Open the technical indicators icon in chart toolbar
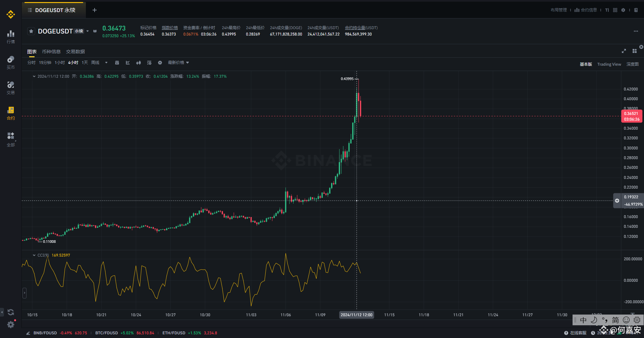 (128, 63)
